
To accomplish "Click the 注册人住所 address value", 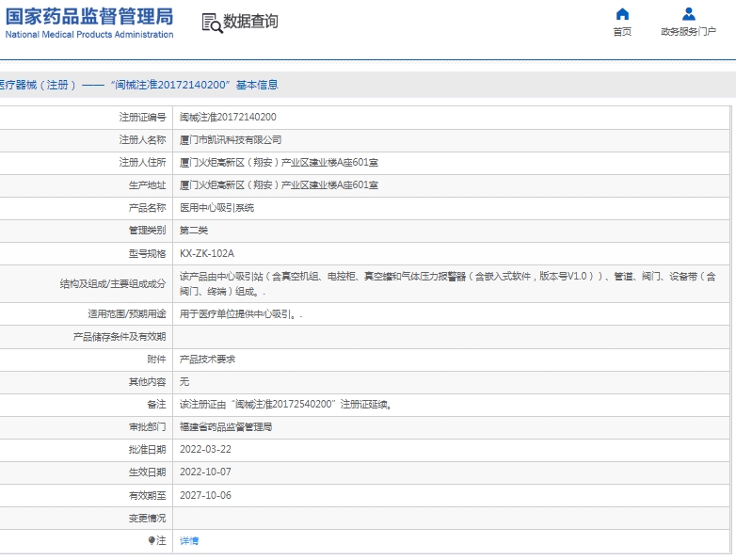I will 279,163.
